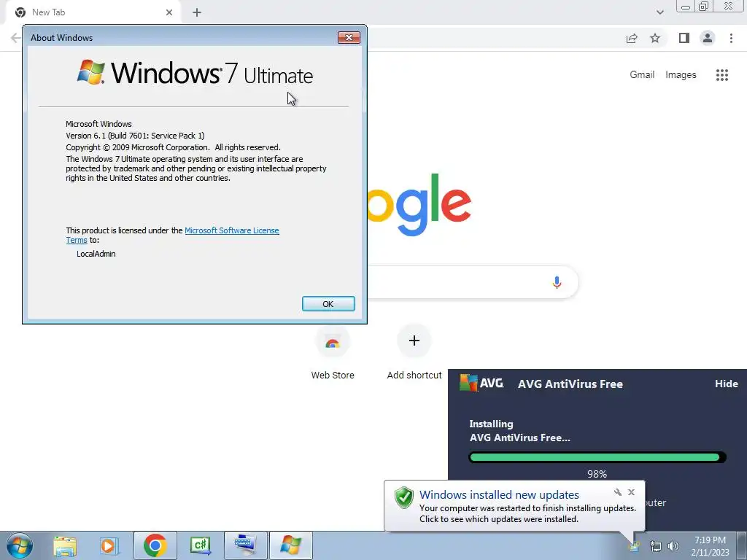Toggle the Chrome side panel icon

pyautogui.click(x=684, y=38)
